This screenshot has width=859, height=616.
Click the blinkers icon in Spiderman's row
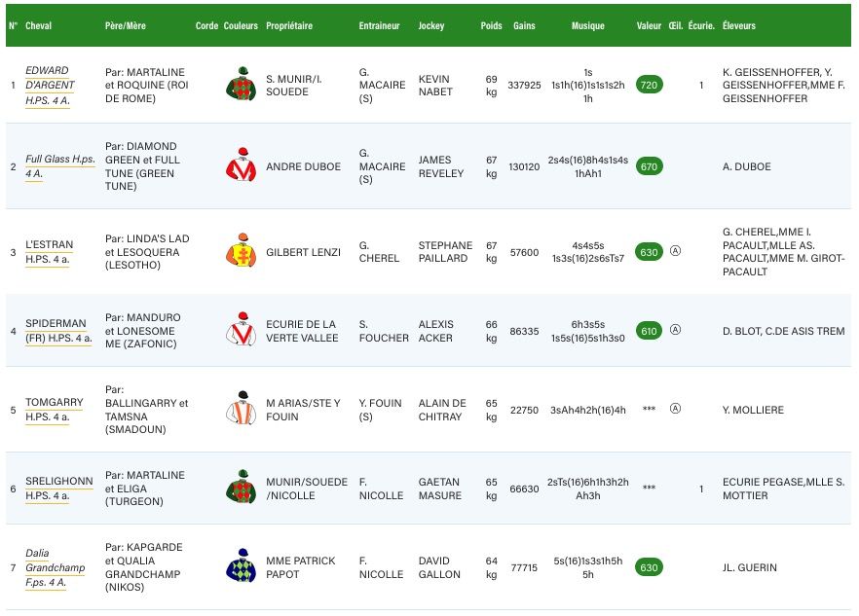point(675,331)
